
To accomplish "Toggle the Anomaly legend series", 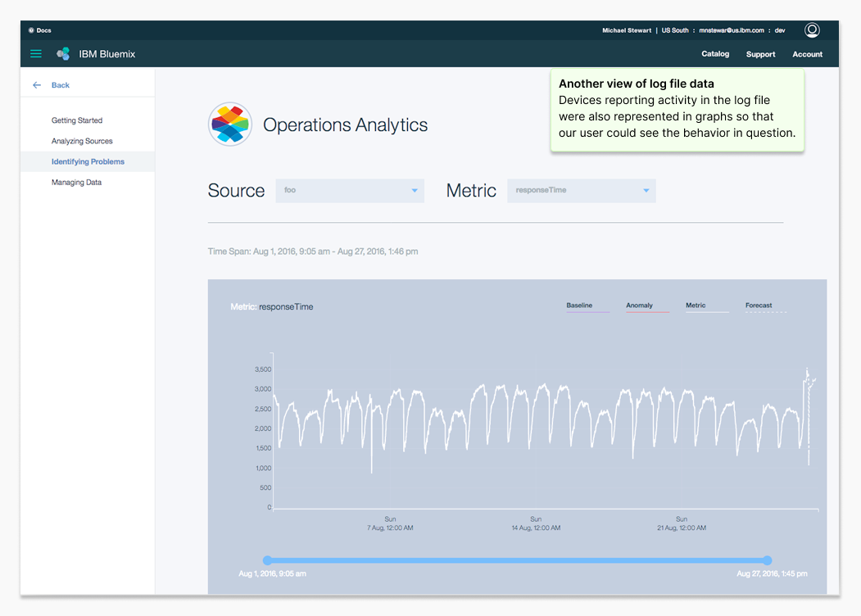I will (x=640, y=306).
